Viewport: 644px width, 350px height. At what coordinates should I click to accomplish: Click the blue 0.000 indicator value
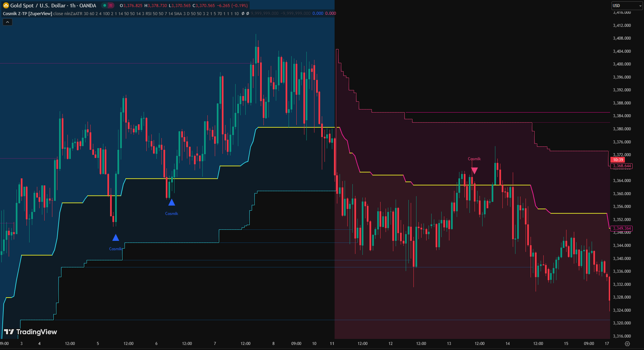[317, 13]
